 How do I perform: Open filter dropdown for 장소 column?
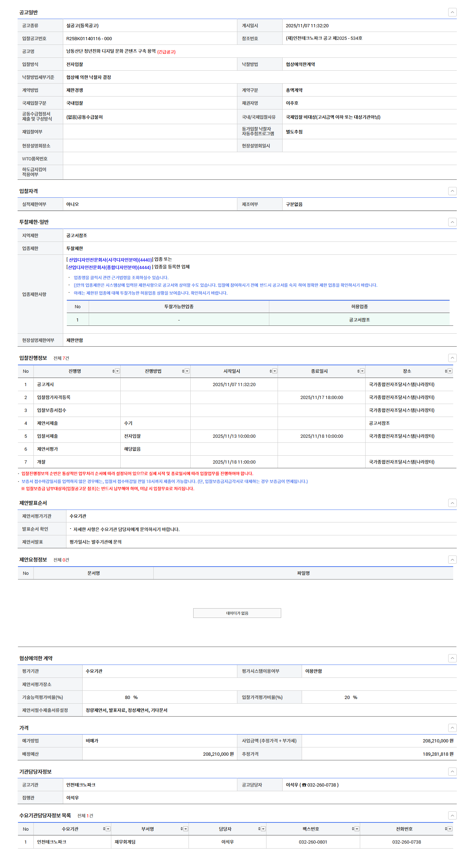click(450, 371)
